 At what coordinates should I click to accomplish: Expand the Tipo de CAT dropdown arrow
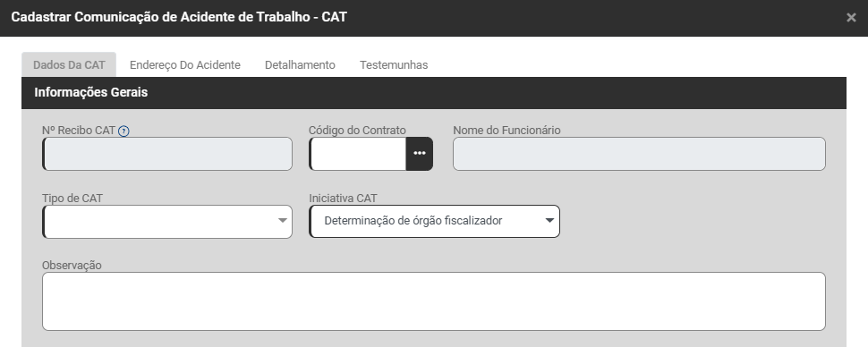[x=282, y=221]
